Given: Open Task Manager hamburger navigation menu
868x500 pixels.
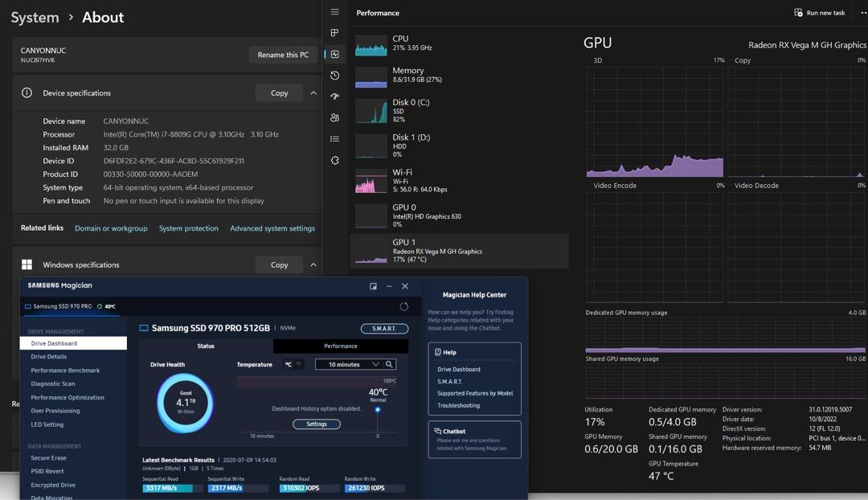Looking at the screenshot, I should (335, 12).
